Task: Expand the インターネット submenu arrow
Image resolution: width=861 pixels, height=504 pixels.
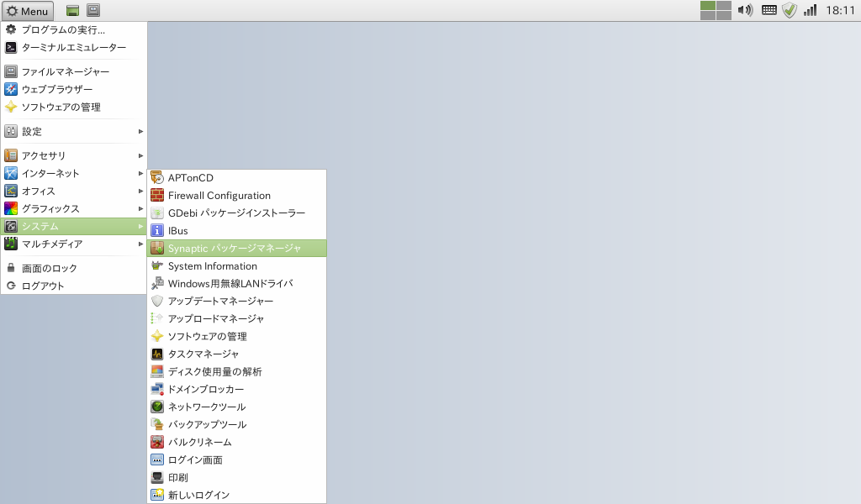Action: point(140,173)
